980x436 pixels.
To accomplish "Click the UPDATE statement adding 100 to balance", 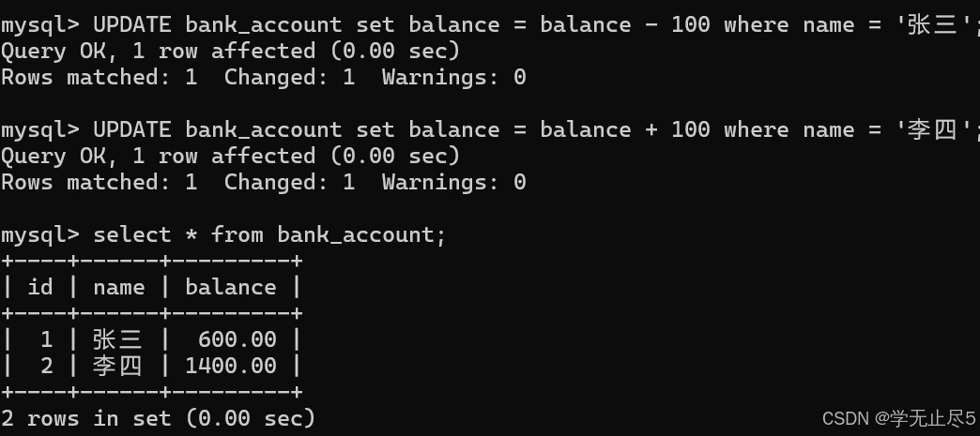I will (488, 129).
